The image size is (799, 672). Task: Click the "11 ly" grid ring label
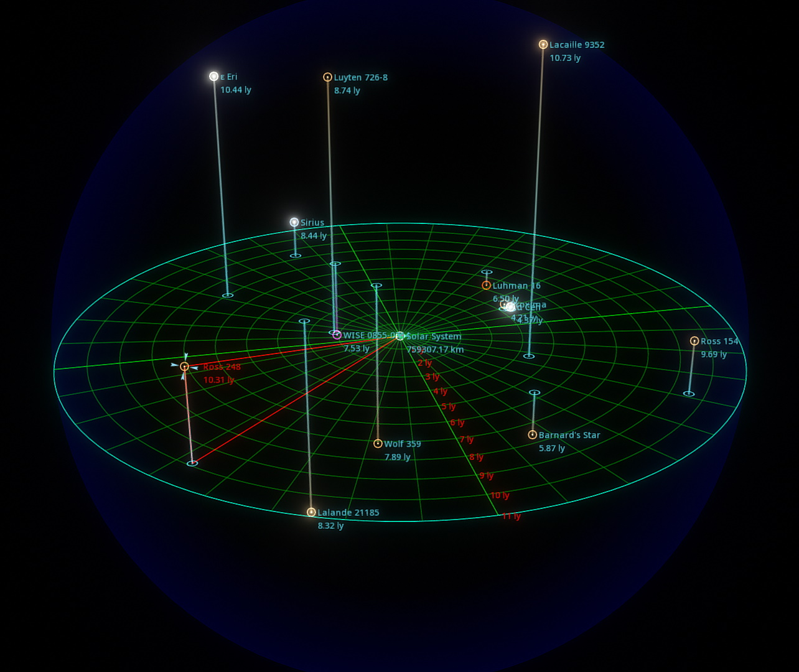[512, 516]
